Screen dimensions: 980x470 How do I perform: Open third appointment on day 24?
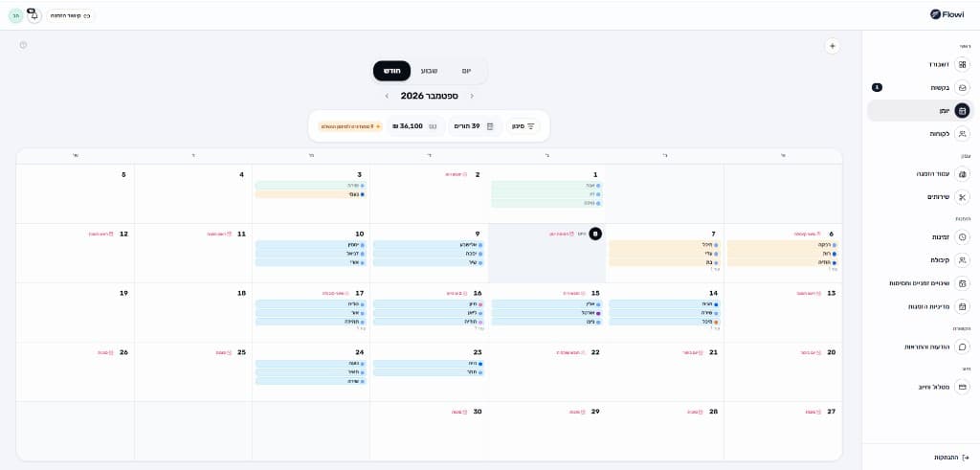click(x=311, y=381)
